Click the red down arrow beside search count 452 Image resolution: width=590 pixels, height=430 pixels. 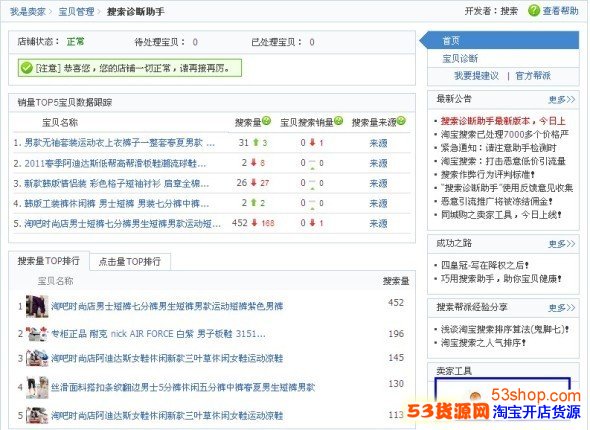point(254,223)
